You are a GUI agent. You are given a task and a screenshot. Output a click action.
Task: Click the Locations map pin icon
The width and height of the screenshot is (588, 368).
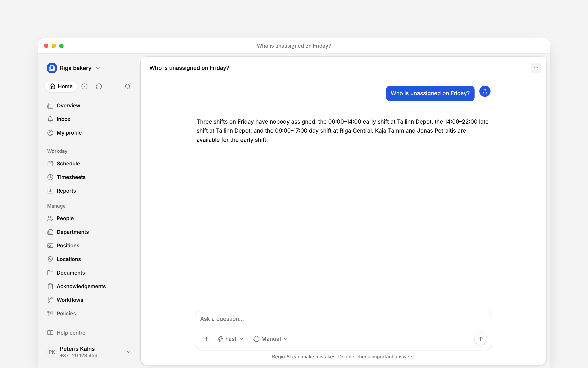(50, 259)
